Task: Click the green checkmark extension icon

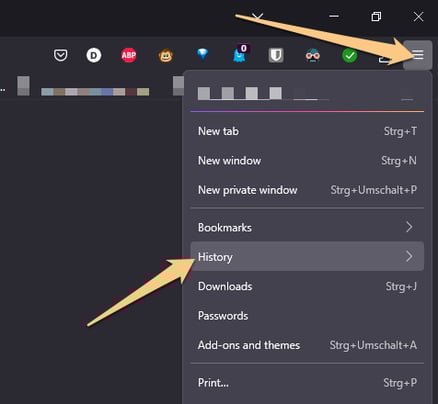Action: point(350,55)
